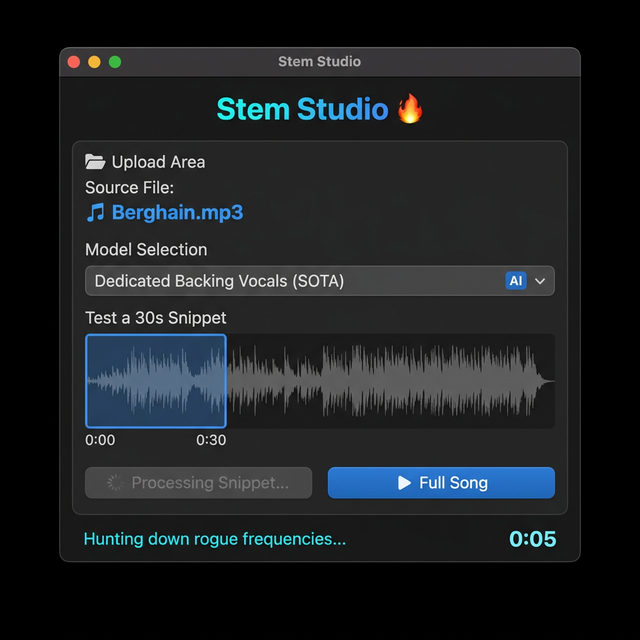Open the Dedicated Backing Vocals model dropdown

click(x=300, y=281)
